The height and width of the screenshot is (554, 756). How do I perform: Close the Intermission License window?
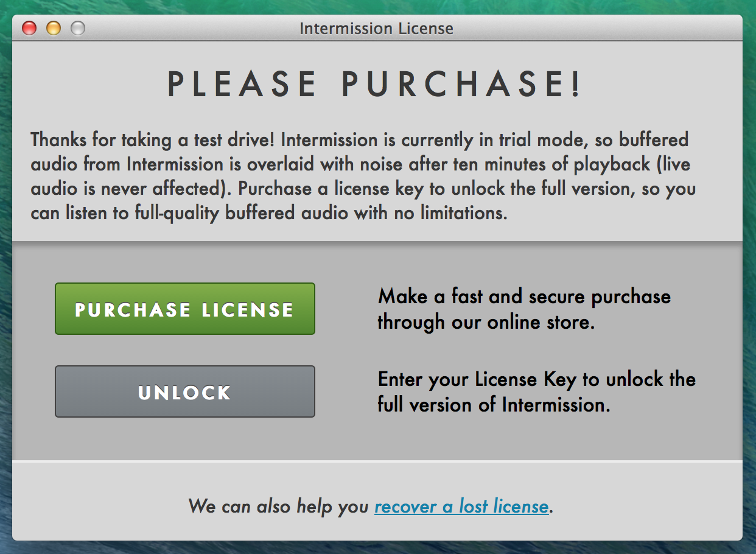coord(29,28)
